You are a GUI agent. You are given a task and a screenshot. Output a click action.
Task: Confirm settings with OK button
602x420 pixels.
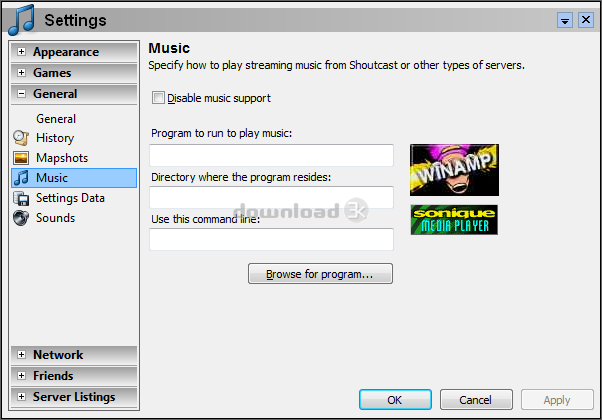coord(395,400)
